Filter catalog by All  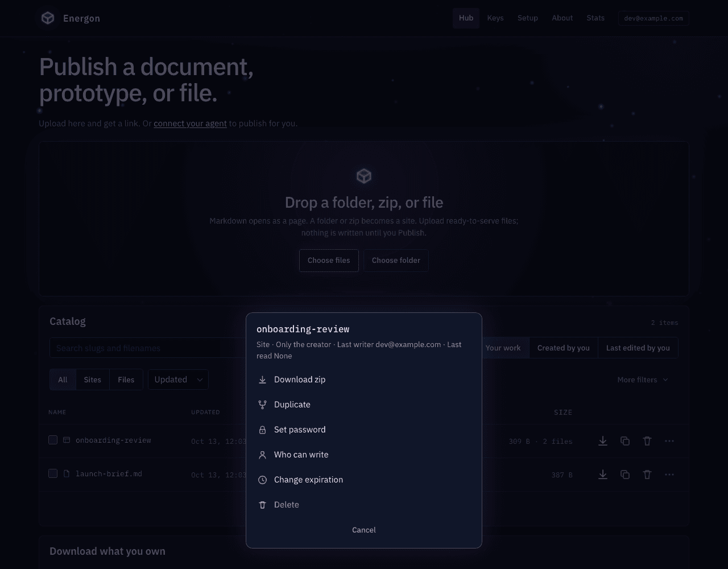63,380
